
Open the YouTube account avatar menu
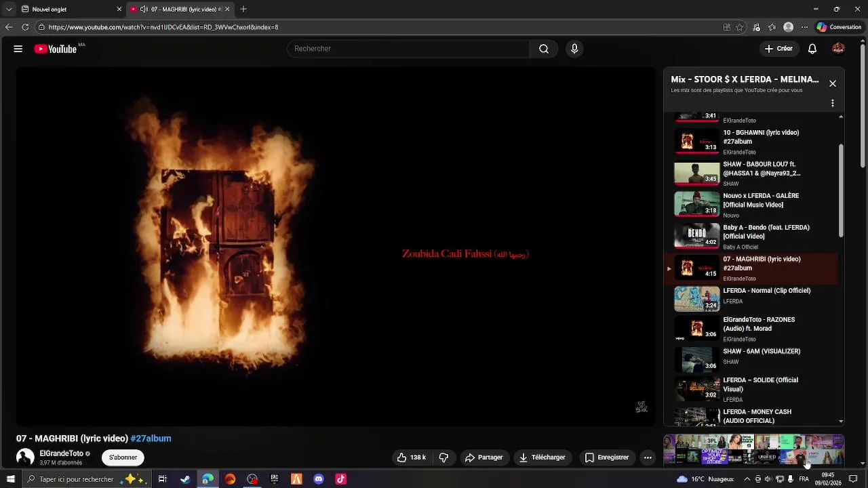coord(839,49)
